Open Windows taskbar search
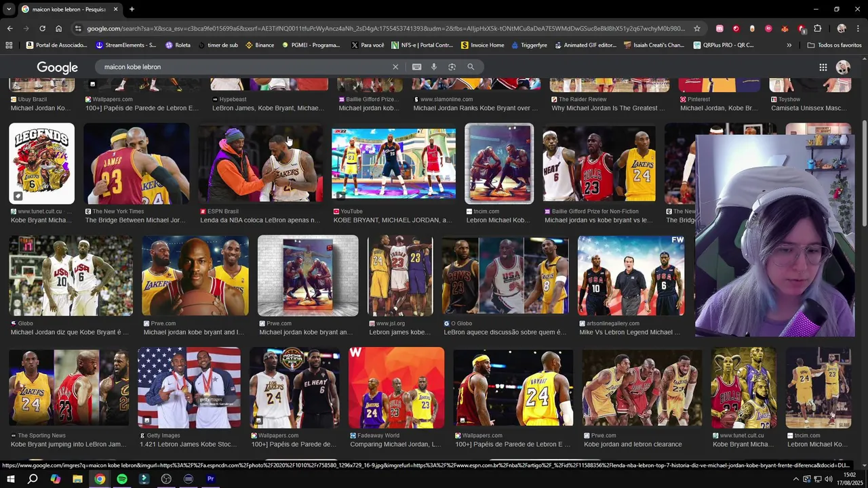Viewport: 868px width, 488px height. 33,479
